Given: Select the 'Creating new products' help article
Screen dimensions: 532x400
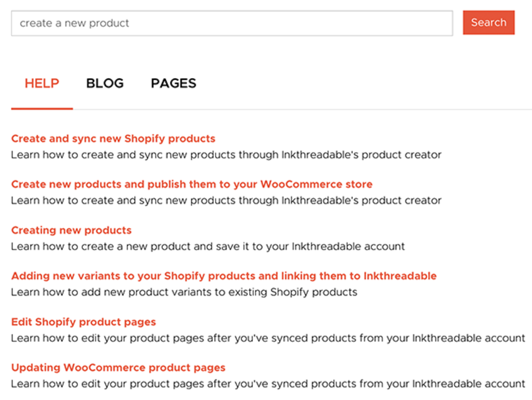Looking at the screenshot, I should (71, 230).
